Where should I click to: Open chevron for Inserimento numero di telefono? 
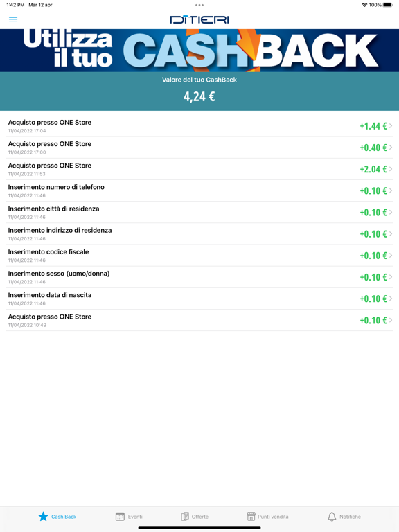click(x=391, y=190)
